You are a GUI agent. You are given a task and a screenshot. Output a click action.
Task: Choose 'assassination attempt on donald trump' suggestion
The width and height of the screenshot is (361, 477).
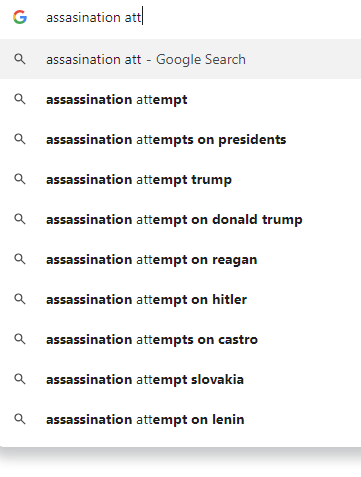click(180, 219)
